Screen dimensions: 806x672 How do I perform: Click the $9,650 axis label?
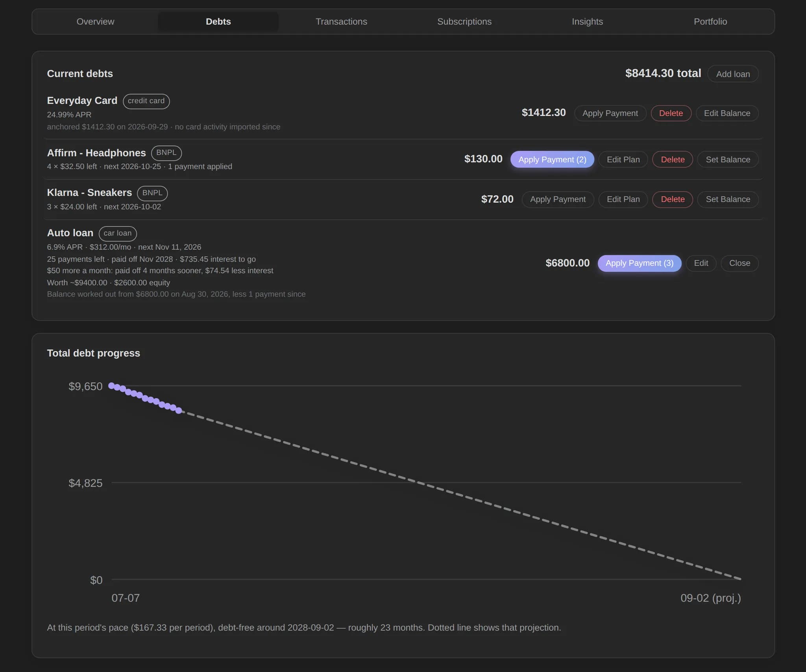[85, 387]
